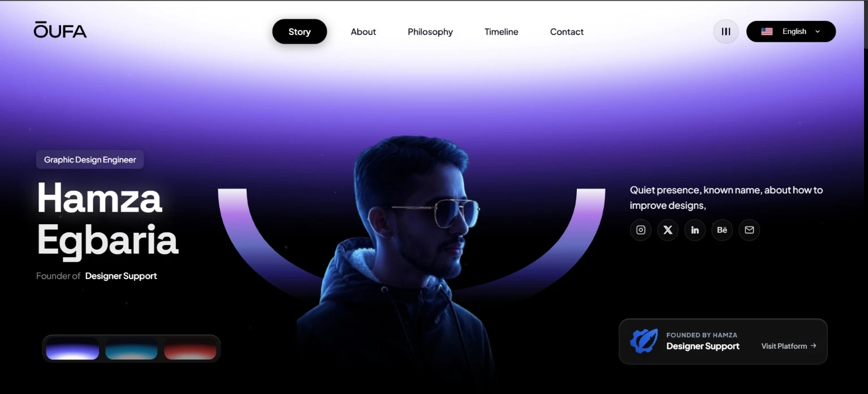This screenshot has width=868, height=394.
Task: Click the 'Quiet presence, known name' tagline
Action: [726, 198]
